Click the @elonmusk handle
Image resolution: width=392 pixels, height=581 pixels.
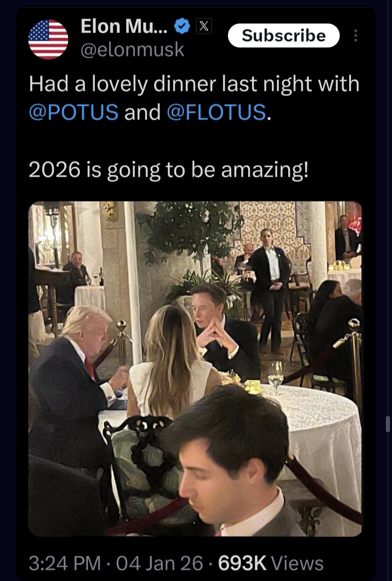coord(132,50)
